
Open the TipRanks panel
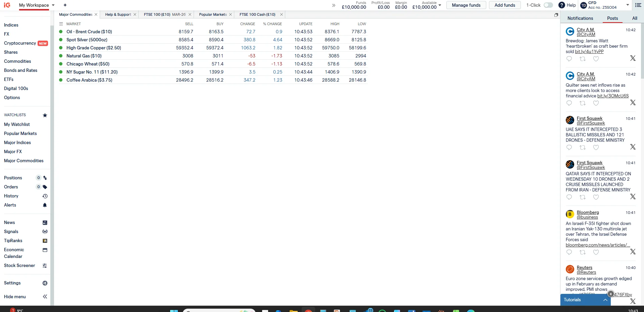pos(13,241)
